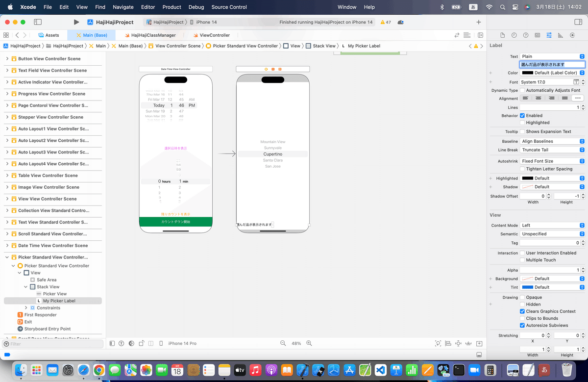Change canvas orientation button

click(141, 343)
